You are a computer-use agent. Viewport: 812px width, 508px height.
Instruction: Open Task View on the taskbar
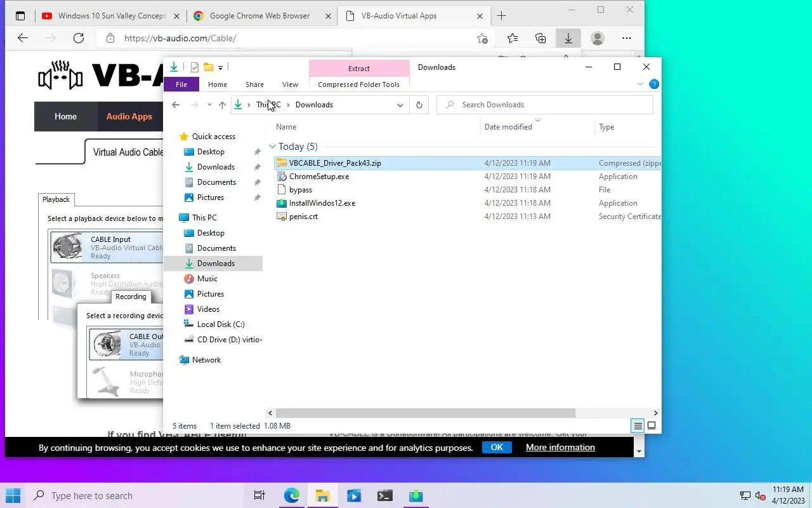pos(259,495)
